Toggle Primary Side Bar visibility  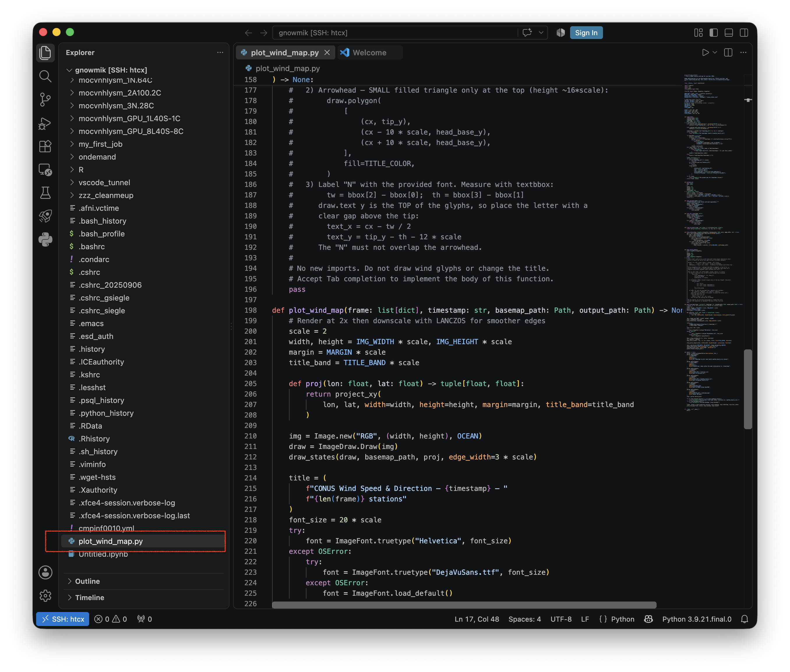pyautogui.click(x=713, y=33)
